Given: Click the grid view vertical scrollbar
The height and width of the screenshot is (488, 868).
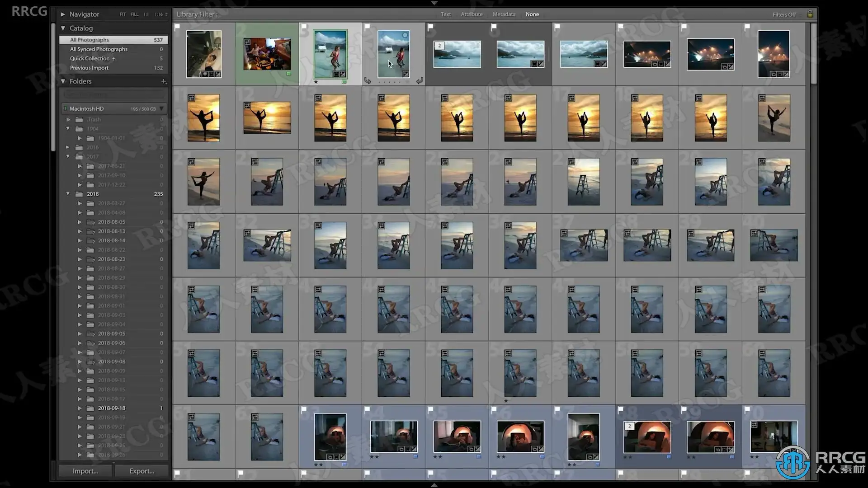Looking at the screenshot, I should click(814, 53).
